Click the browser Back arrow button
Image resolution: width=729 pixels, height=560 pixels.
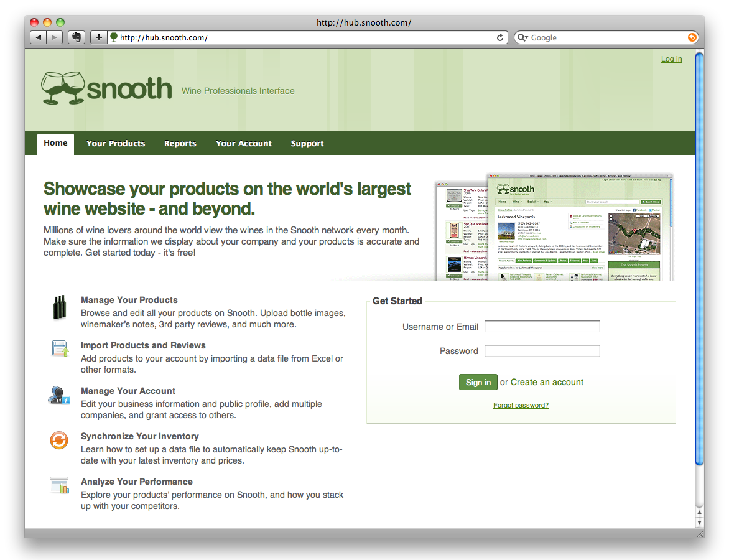pyautogui.click(x=38, y=37)
